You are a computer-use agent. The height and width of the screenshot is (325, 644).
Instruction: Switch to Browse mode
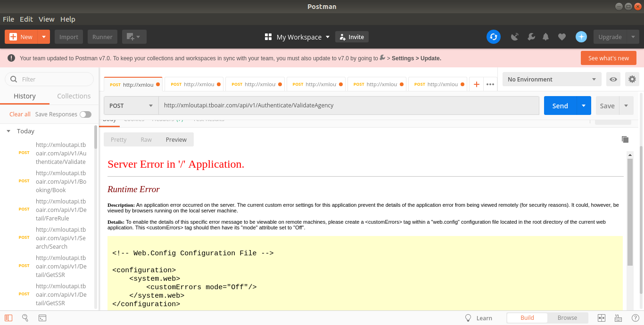pyautogui.click(x=567, y=318)
